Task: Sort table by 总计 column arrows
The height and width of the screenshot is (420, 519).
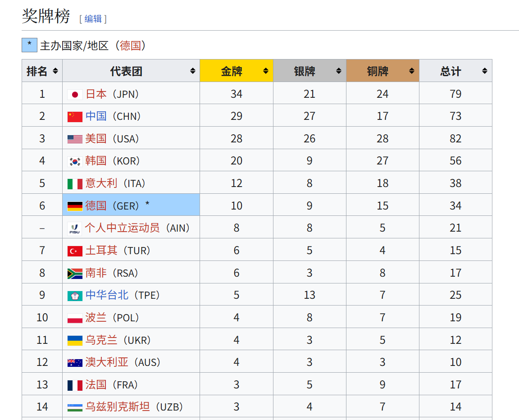Action: click(x=485, y=71)
